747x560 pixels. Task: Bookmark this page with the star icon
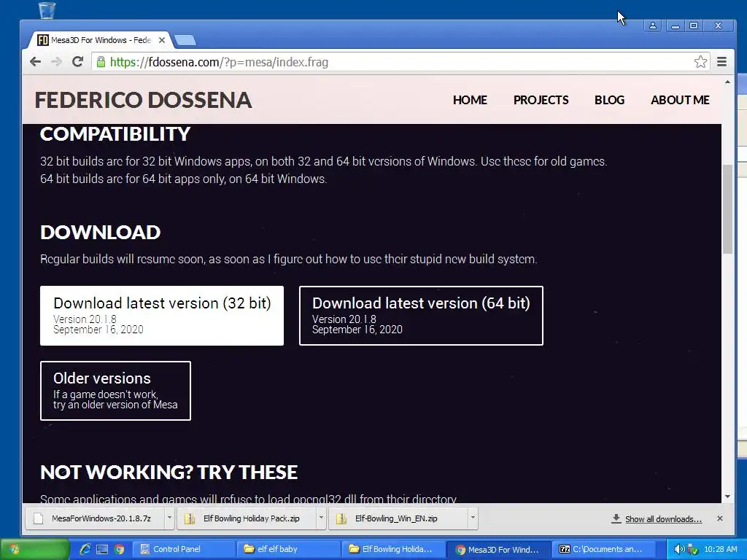[700, 62]
